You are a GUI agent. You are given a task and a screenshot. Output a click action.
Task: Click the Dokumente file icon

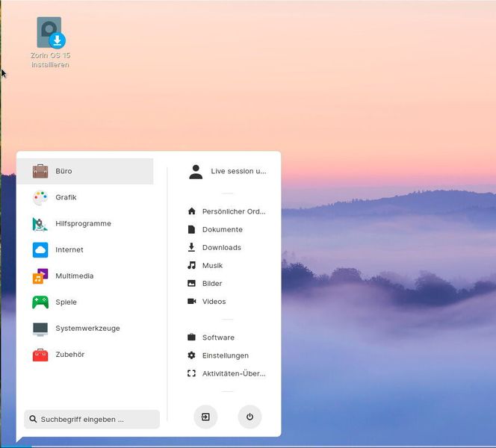192,229
